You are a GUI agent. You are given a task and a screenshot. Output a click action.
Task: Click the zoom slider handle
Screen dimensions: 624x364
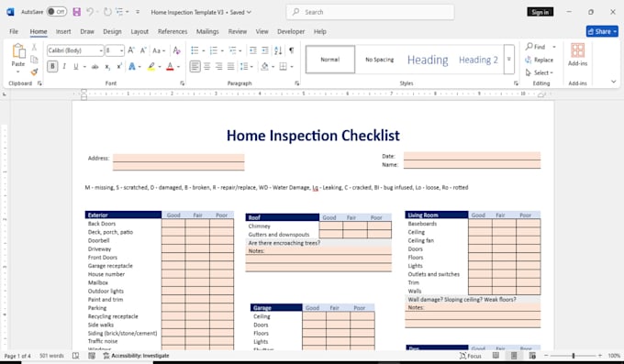click(573, 356)
